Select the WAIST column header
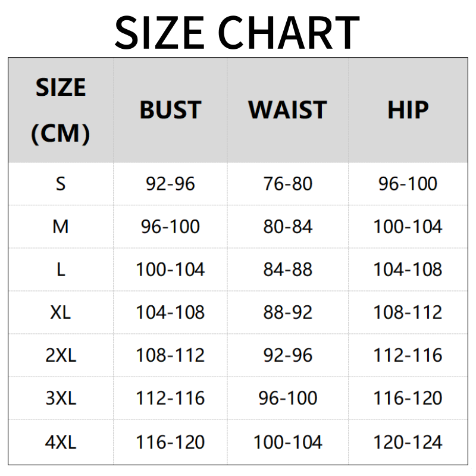476x476 pixels. [x=287, y=111]
